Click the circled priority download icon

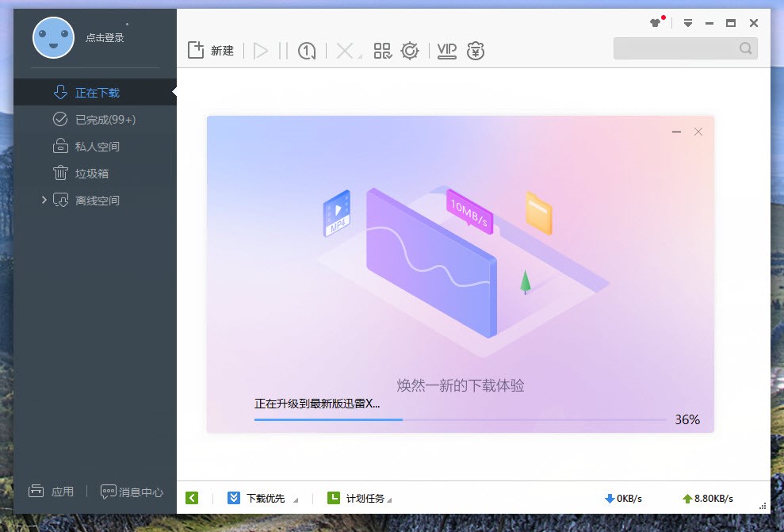pyautogui.click(x=306, y=49)
